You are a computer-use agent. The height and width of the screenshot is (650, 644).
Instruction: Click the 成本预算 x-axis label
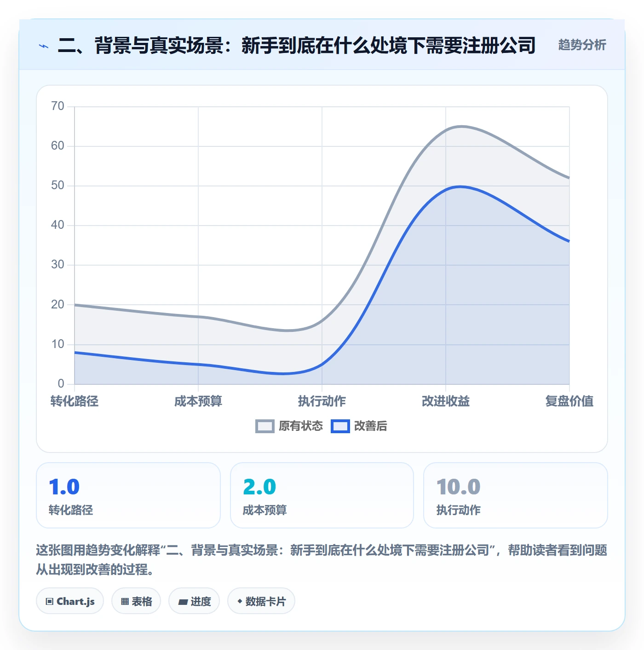pos(198,401)
